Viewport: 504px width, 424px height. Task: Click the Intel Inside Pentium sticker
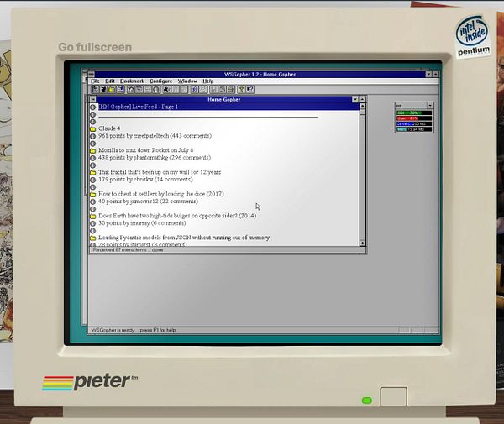click(x=473, y=36)
